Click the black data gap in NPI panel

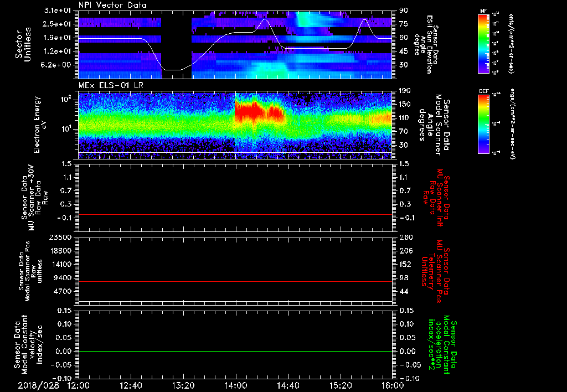176,44
